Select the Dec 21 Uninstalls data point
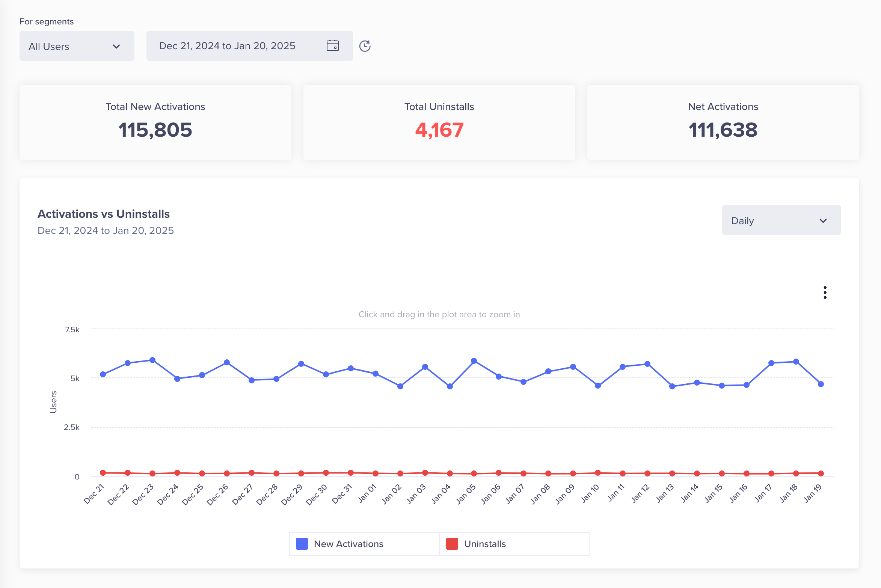881x588 pixels. click(x=103, y=473)
